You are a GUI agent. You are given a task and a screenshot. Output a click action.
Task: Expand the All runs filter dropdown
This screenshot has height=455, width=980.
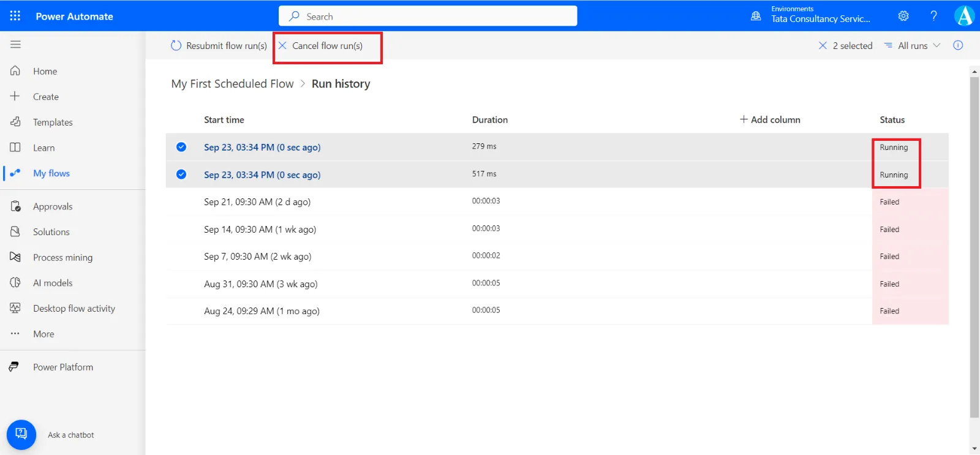click(x=912, y=45)
